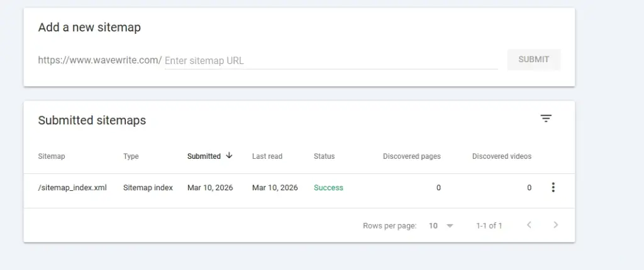Select the Status column header
The image size is (644, 270).
pyautogui.click(x=324, y=156)
